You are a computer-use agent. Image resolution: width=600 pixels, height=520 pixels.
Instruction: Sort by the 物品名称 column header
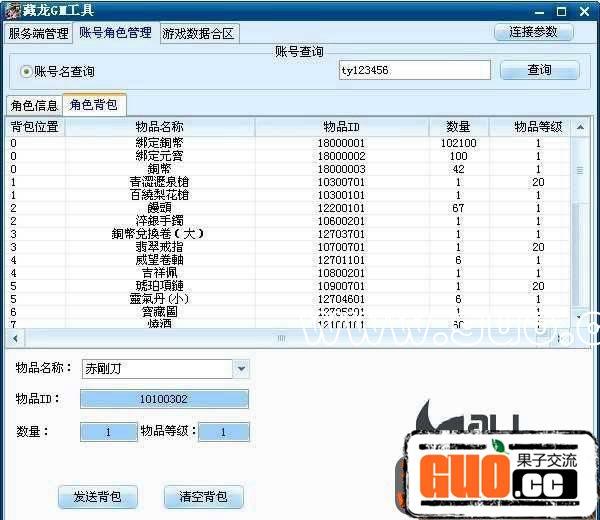click(x=159, y=127)
